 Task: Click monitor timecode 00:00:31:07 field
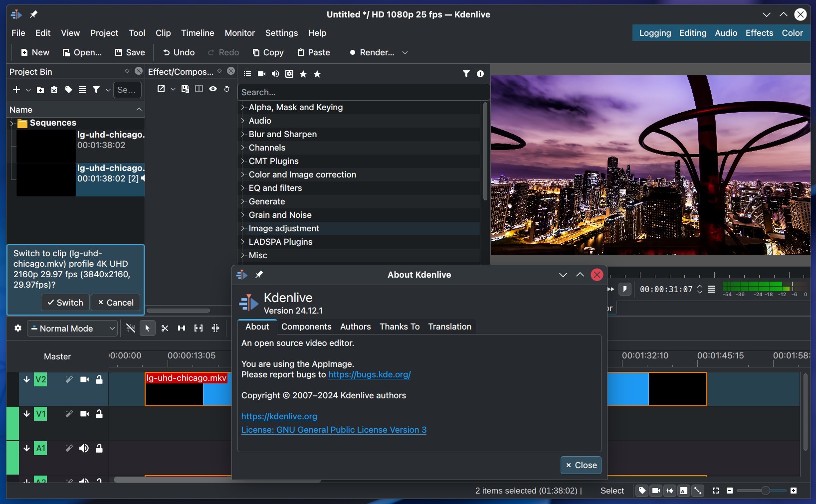666,289
